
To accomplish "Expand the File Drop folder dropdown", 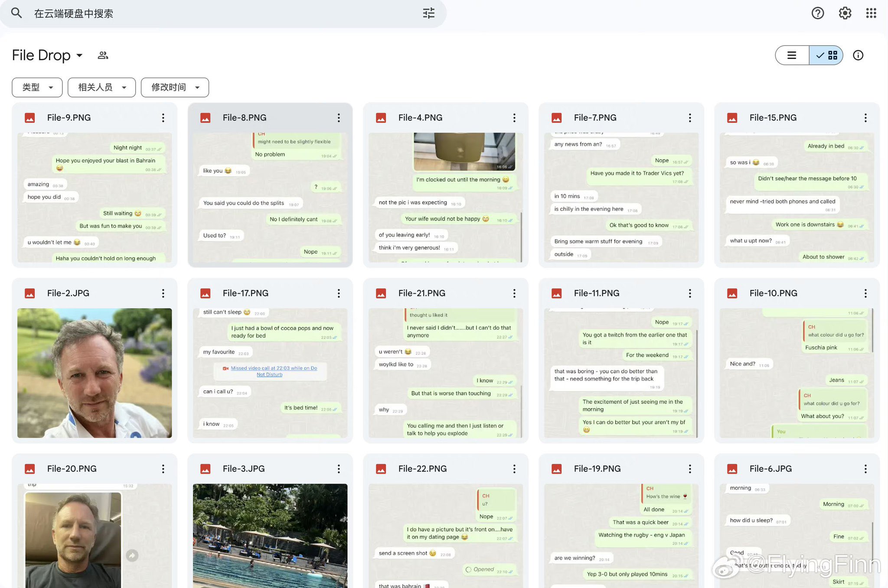I will pos(79,55).
